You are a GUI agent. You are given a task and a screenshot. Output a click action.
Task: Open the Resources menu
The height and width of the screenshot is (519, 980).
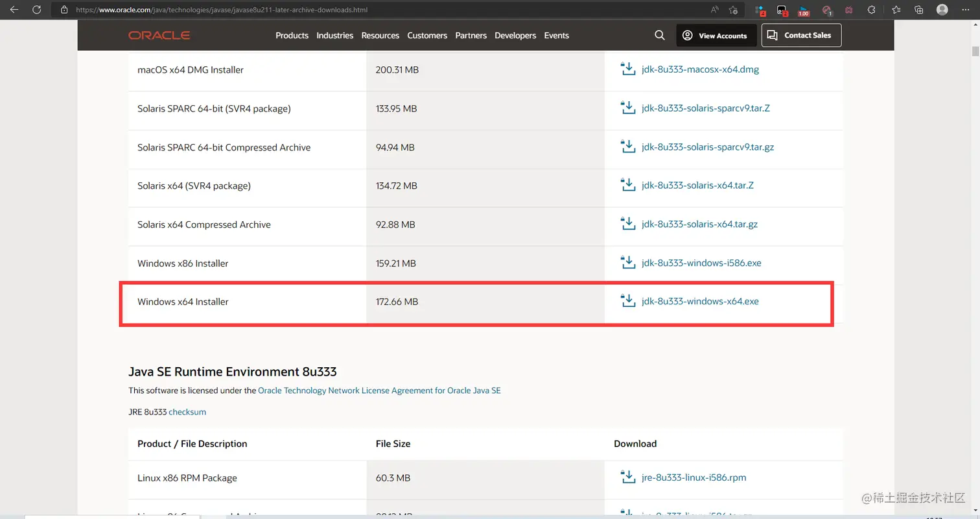pyautogui.click(x=380, y=36)
